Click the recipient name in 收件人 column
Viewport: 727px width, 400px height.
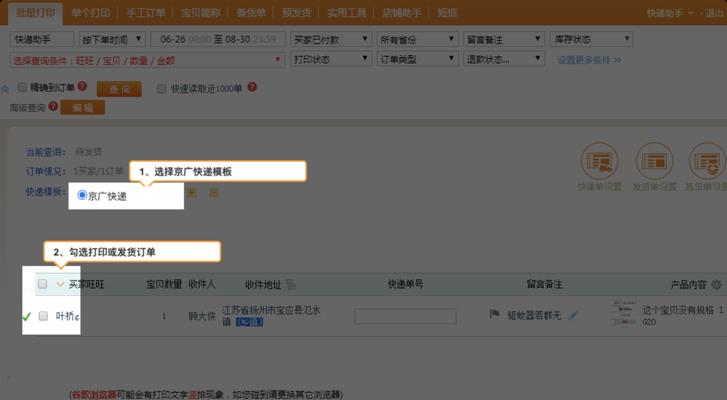[202, 316]
